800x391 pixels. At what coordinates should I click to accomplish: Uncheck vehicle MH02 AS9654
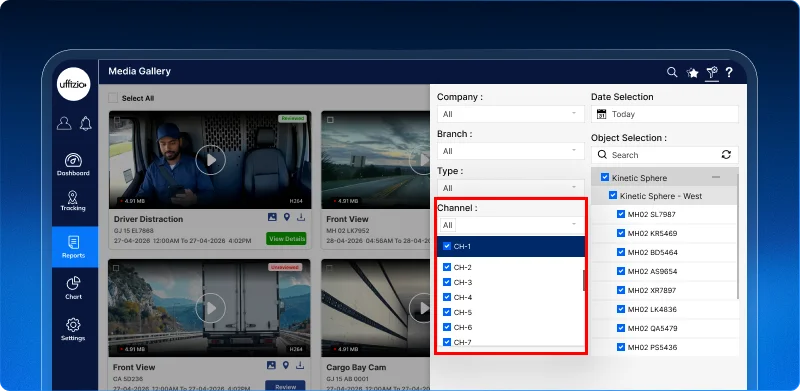coord(621,271)
